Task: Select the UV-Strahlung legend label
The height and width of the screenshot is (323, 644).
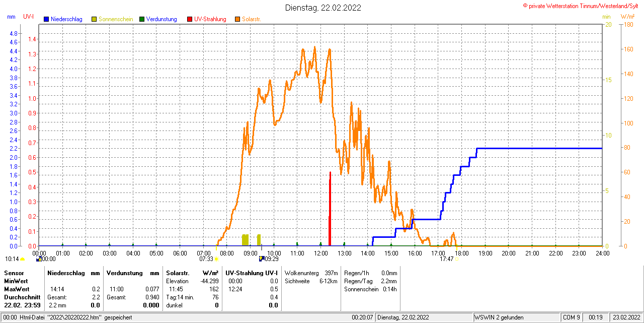Action: 211,19
